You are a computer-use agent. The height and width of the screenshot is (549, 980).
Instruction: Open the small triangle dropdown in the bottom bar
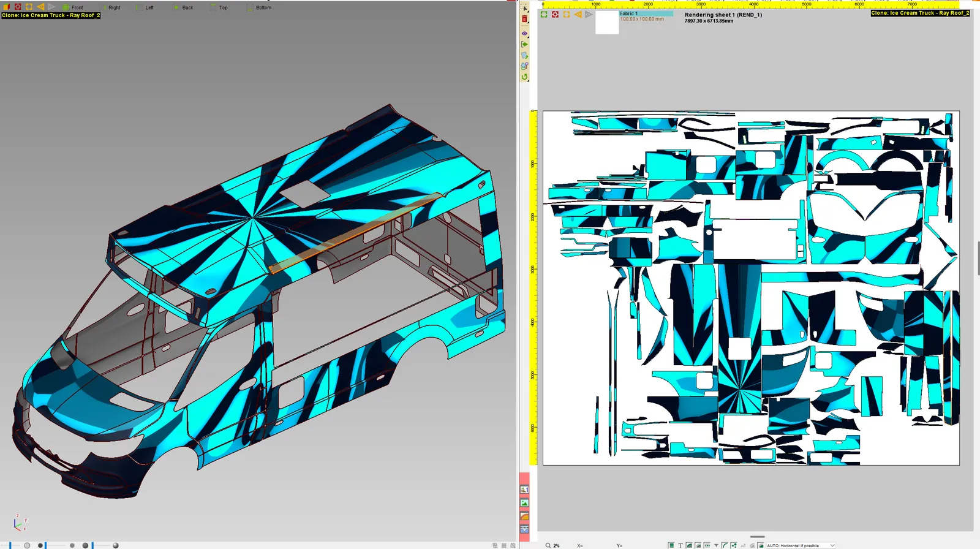[x=716, y=545]
